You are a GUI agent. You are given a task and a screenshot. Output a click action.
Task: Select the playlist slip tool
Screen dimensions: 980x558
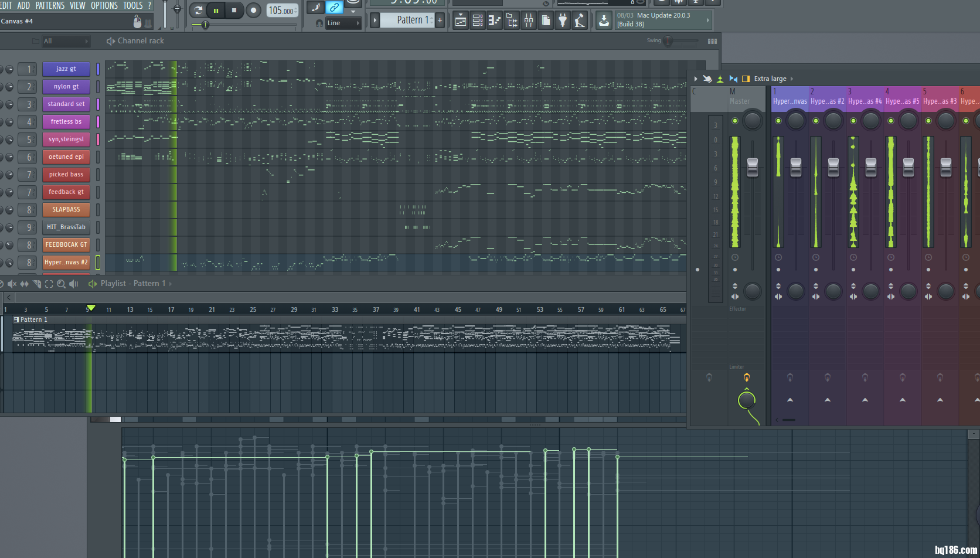pos(24,284)
